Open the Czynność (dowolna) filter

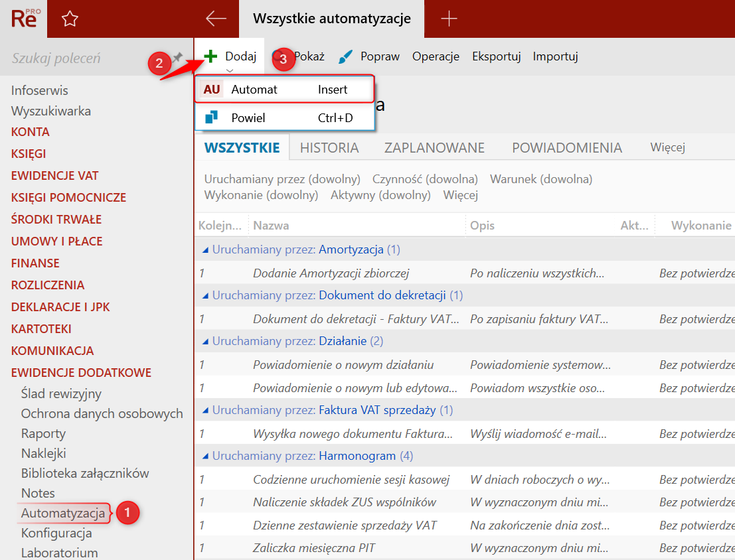pos(425,179)
